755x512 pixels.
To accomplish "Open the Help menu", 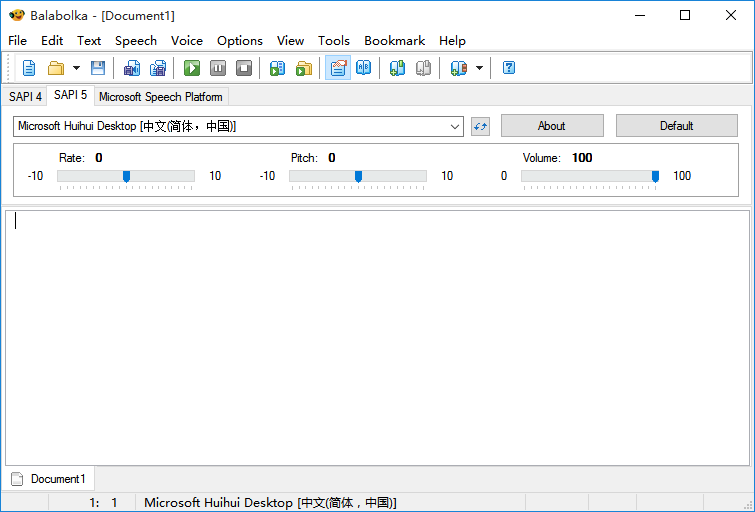I will [452, 41].
